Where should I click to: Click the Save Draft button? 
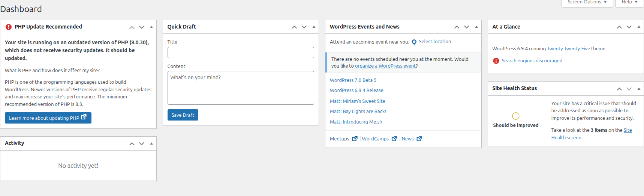click(x=183, y=115)
